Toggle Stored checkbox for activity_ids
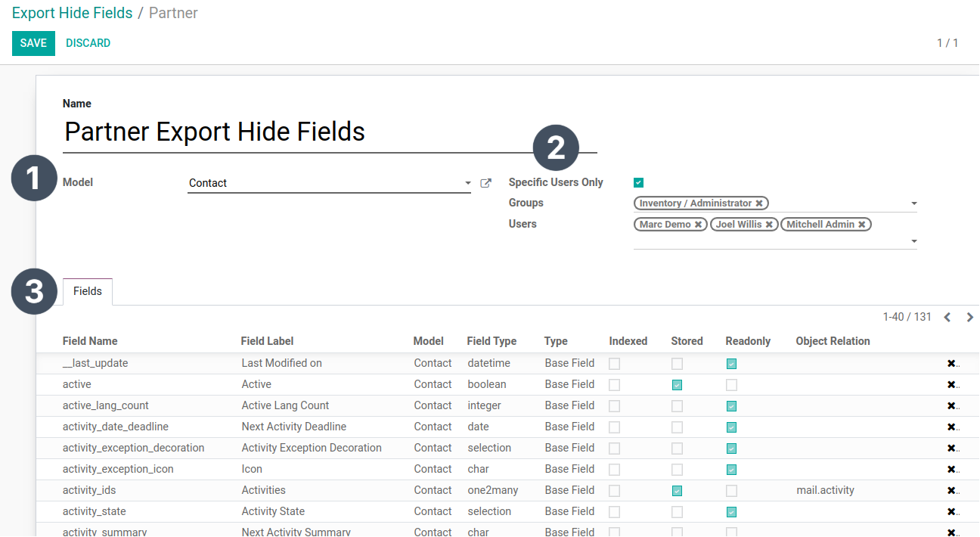This screenshot has height=537, width=980. click(x=677, y=491)
